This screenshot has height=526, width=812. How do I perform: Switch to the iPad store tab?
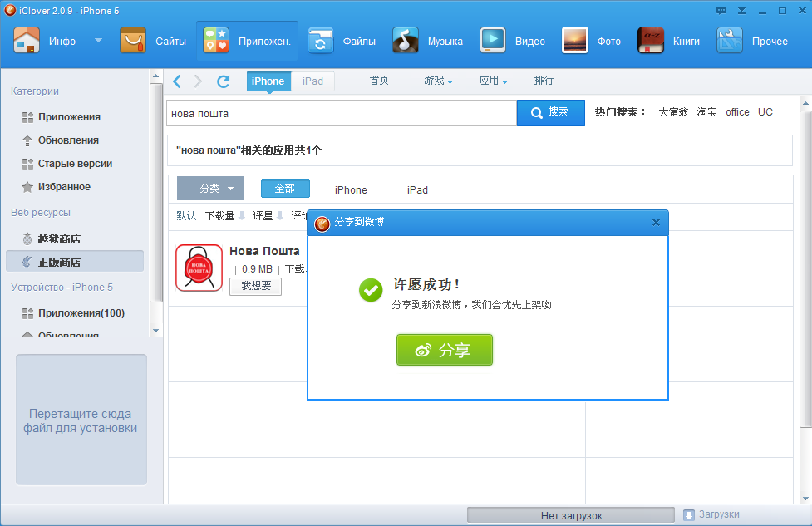click(312, 81)
